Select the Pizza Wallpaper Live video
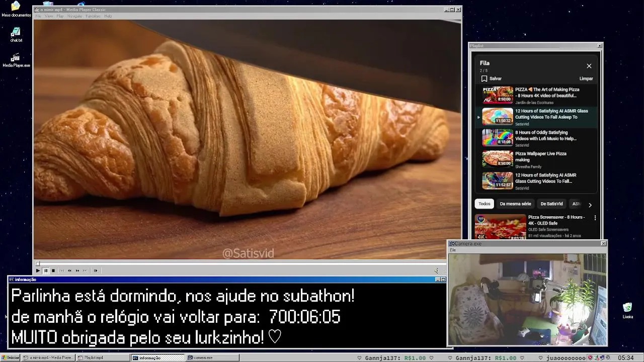 [x=536, y=159]
